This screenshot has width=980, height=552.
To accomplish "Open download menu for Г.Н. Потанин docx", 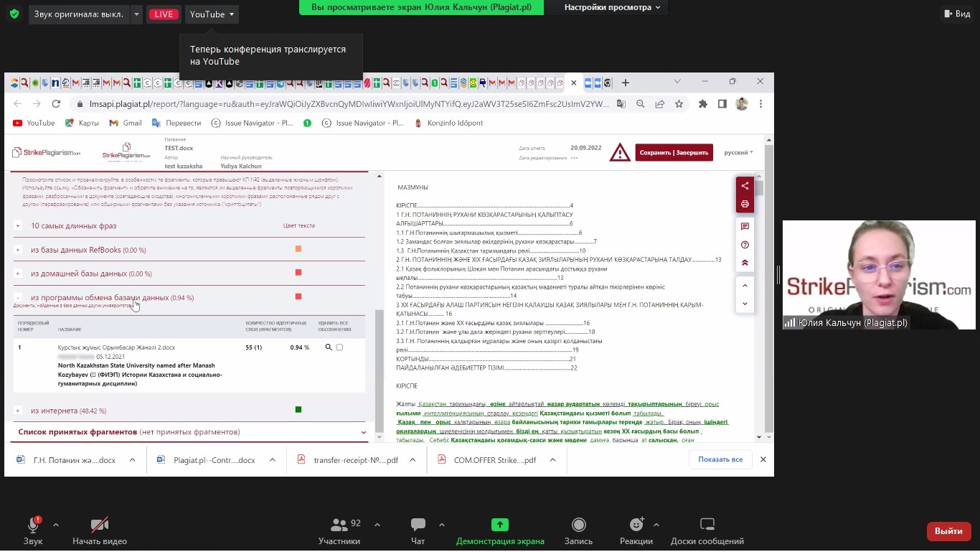I will [132, 459].
